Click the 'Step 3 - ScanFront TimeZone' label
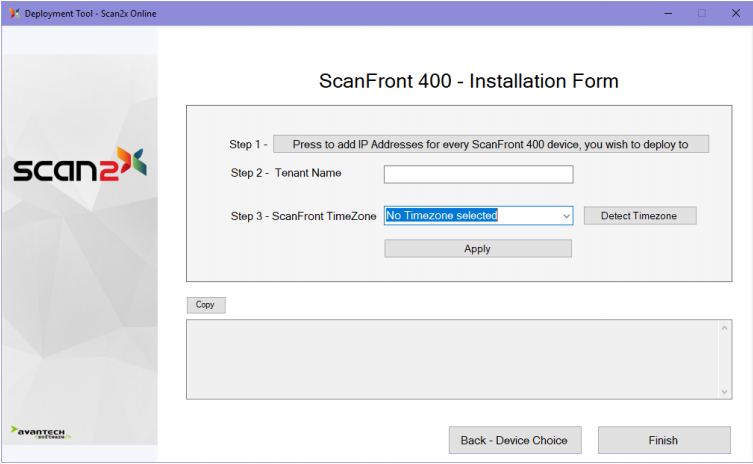 point(303,216)
